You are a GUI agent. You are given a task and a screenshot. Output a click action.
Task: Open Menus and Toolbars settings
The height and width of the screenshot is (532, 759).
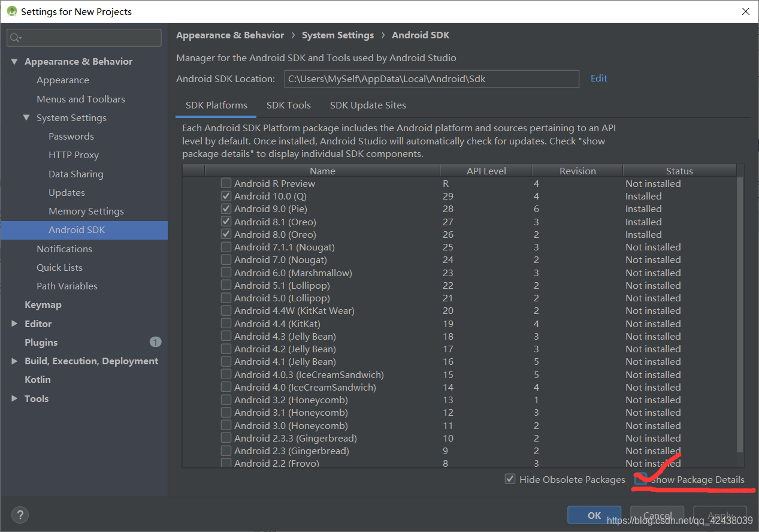81,99
